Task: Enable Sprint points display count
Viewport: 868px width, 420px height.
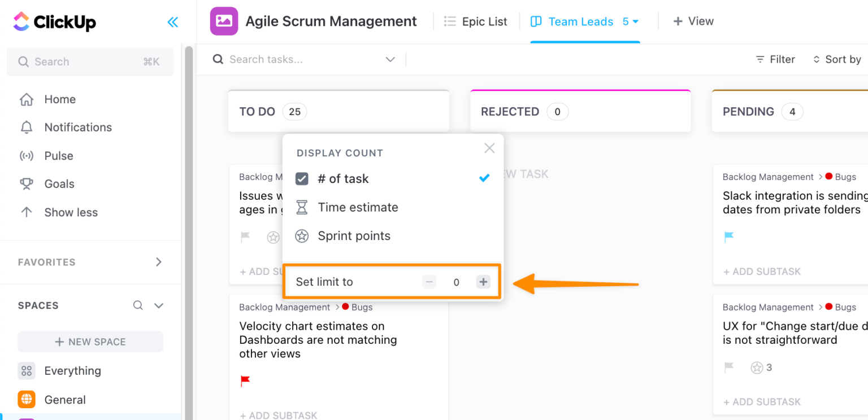Action: pos(354,235)
